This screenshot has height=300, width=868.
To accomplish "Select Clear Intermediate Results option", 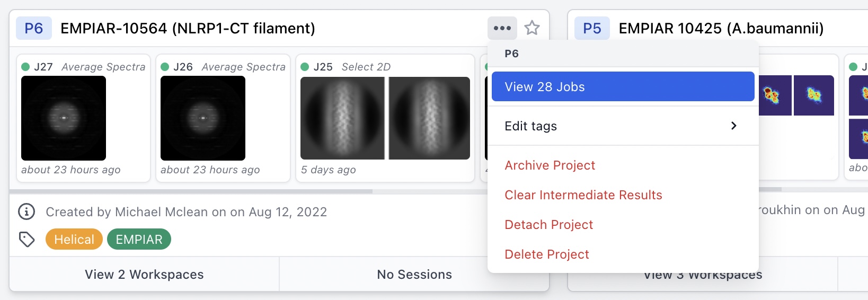I will click(583, 195).
